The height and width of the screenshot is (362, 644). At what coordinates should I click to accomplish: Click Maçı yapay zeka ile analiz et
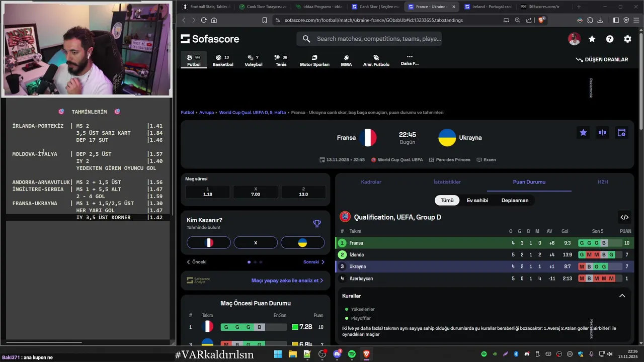287,281
